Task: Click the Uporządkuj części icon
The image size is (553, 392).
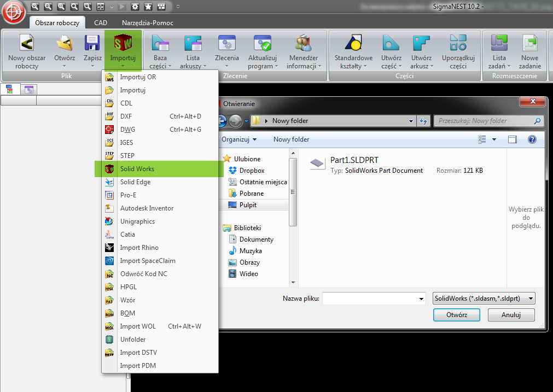Action: [458, 43]
